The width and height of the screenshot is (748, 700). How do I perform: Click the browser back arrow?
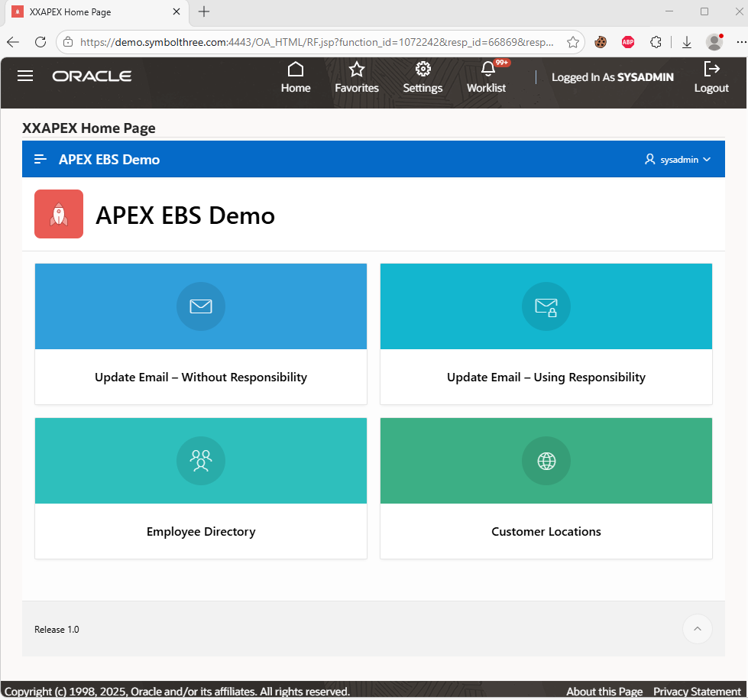(13, 42)
